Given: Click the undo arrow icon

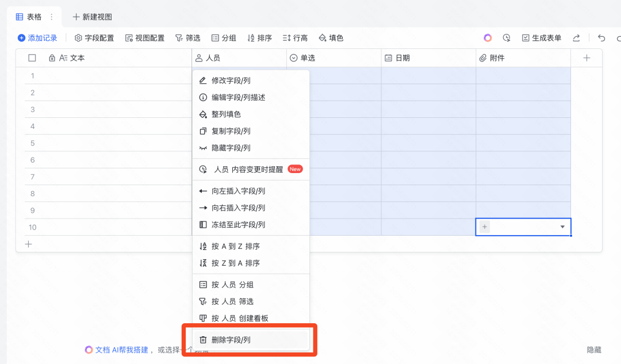Looking at the screenshot, I should pos(601,38).
